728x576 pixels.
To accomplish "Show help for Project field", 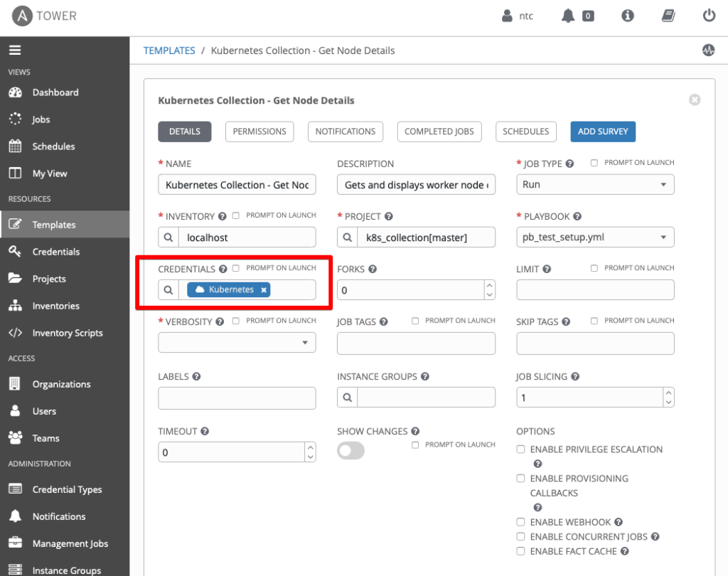I will [x=389, y=216].
